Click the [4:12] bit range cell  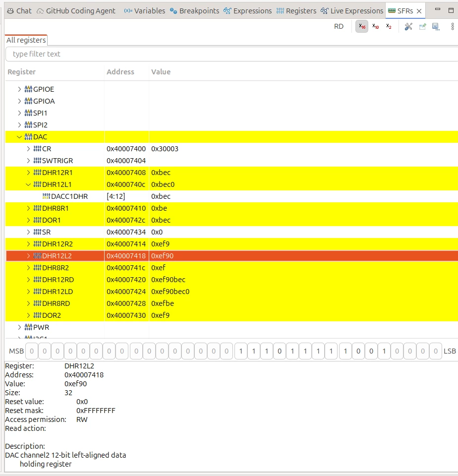point(115,196)
